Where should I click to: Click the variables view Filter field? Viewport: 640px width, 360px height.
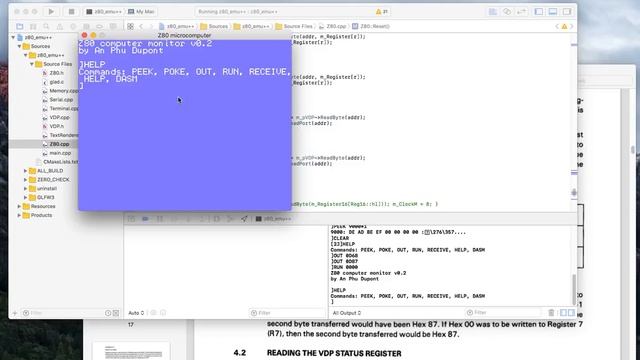click(x=287, y=313)
